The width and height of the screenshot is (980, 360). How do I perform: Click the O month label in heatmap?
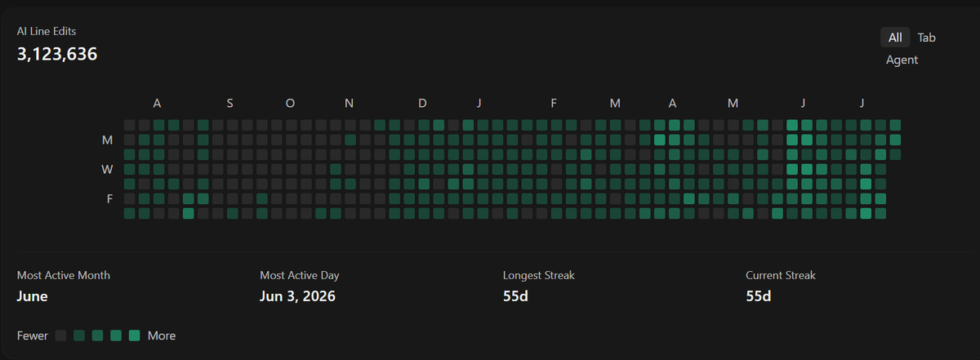[x=290, y=103]
